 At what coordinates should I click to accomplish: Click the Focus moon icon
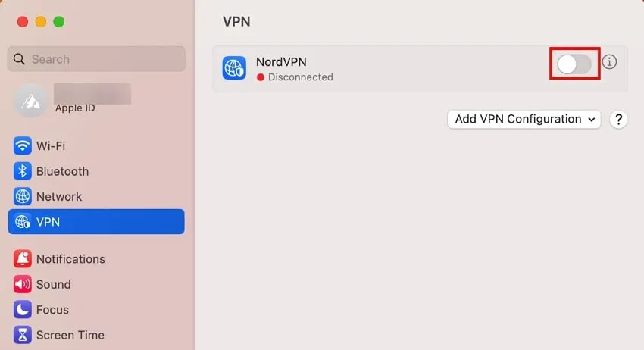pyautogui.click(x=22, y=310)
